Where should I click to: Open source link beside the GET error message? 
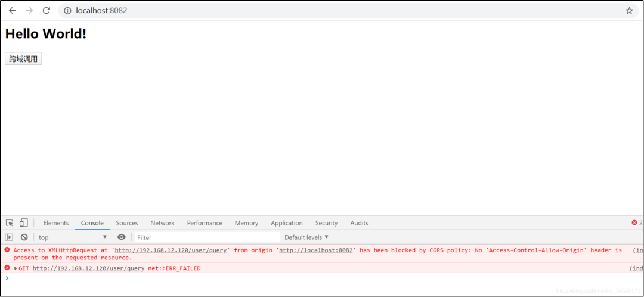(x=636, y=268)
